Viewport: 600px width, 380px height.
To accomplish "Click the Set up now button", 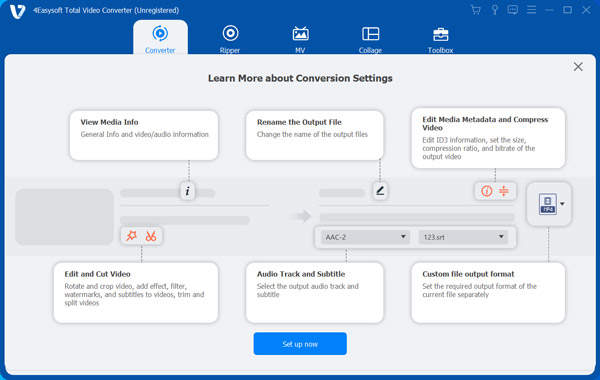I will click(x=300, y=344).
